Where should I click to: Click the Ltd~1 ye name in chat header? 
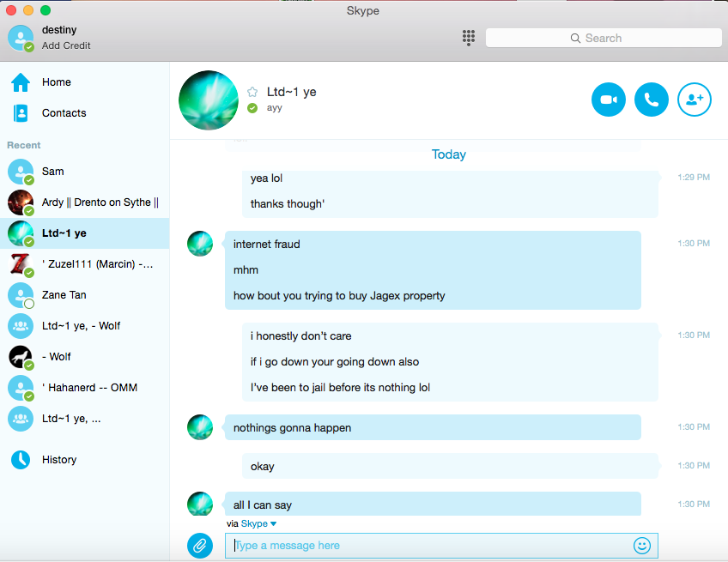coord(291,92)
